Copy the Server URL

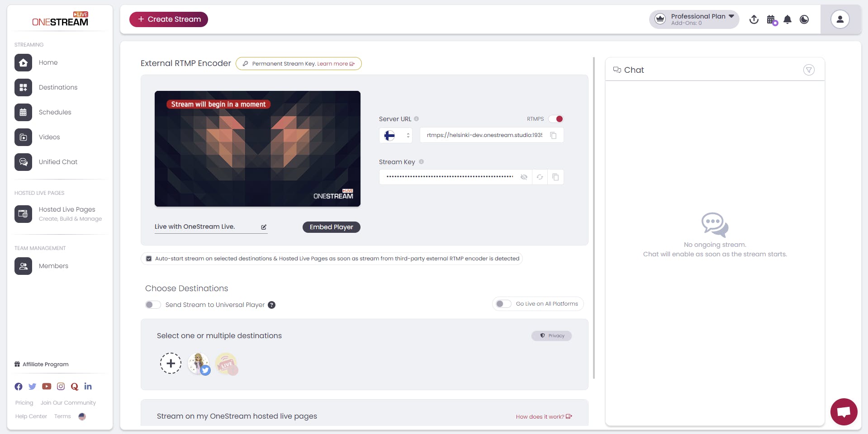[x=553, y=135]
